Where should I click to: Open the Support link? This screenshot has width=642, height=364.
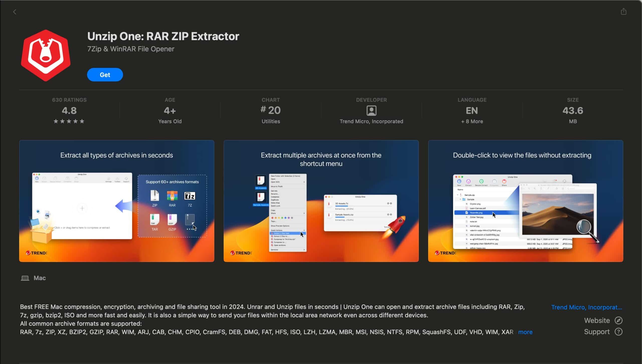(x=597, y=332)
